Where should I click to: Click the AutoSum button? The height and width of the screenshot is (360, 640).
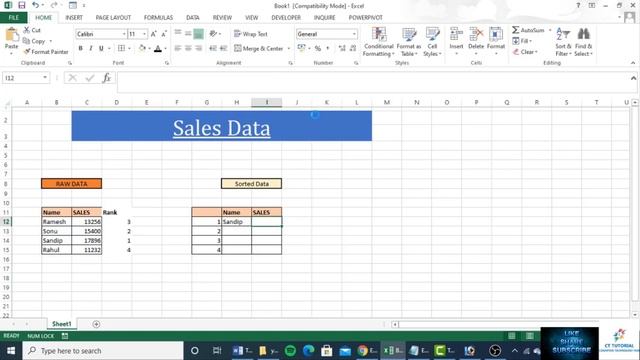pyautogui.click(x=529, y=30)
